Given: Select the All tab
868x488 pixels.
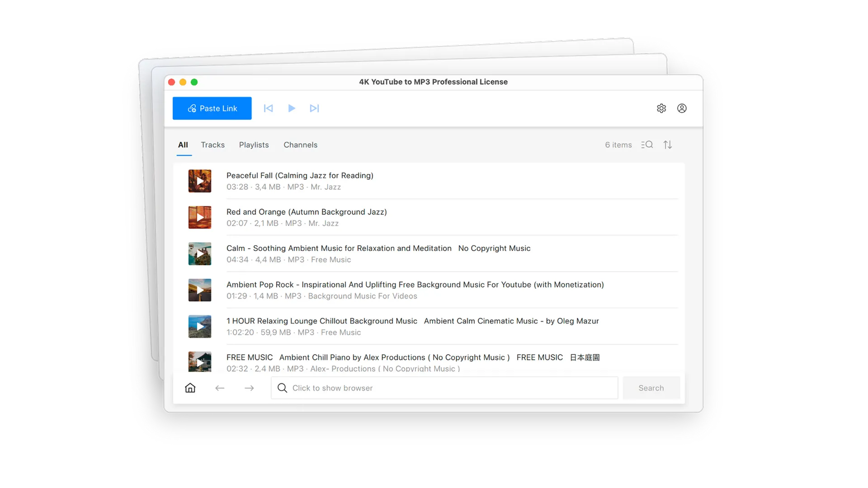Looking at the screenshot, I should (x=183, y=145).
